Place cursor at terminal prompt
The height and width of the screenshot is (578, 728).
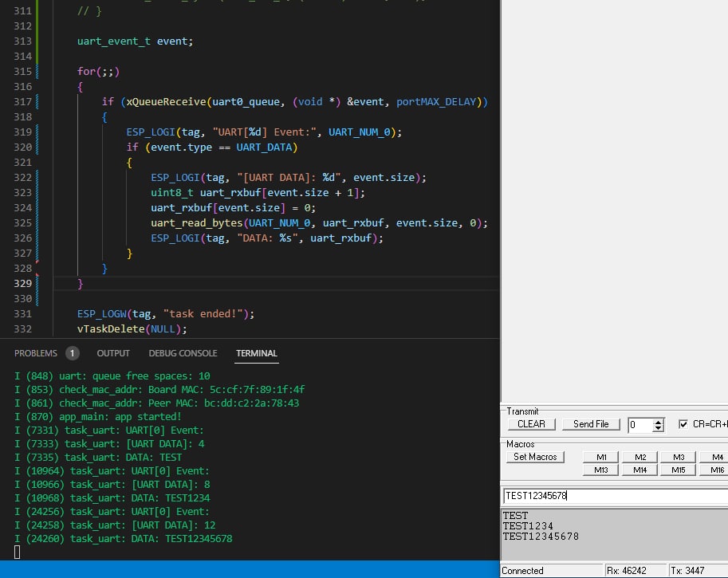18,552
